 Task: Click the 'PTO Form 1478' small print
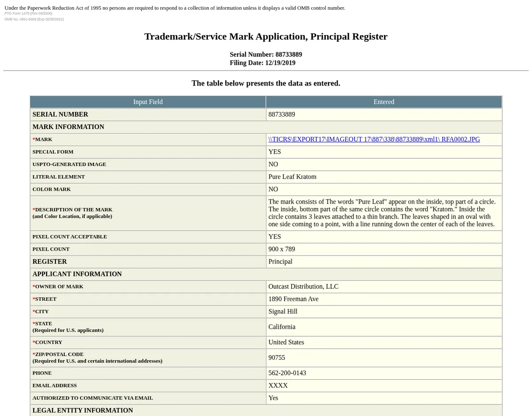pos(28,13)
